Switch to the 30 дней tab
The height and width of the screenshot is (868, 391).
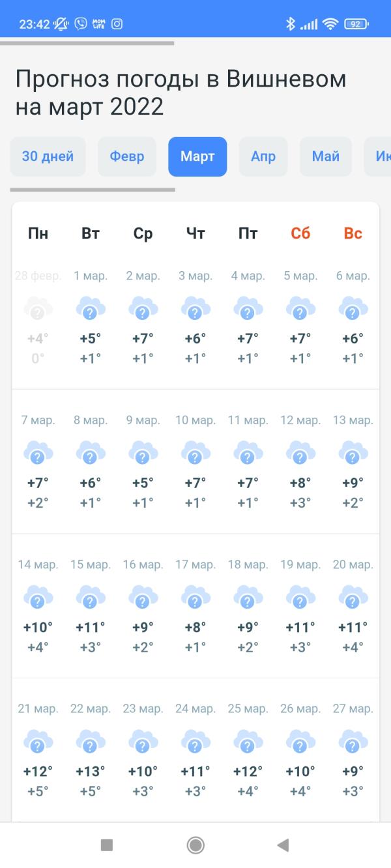(x=48, y=156)
